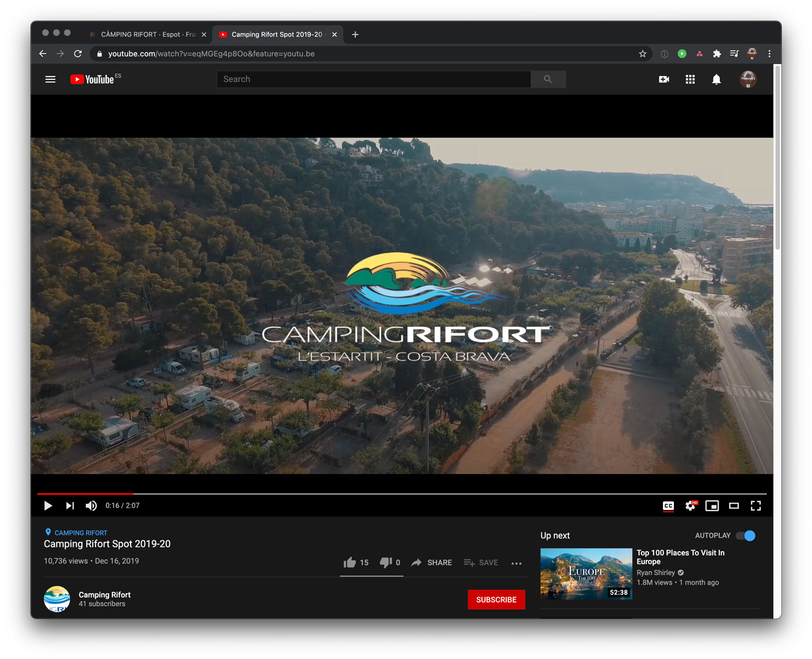
Task: Open the info circle extension icon
Action: click(665, 54)
